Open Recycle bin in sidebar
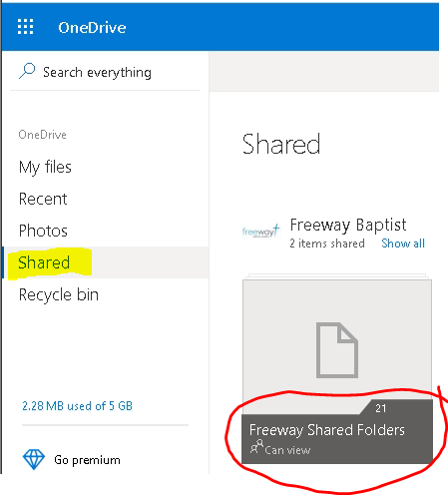The image size is (448, 495). click(x=59, y=295)
